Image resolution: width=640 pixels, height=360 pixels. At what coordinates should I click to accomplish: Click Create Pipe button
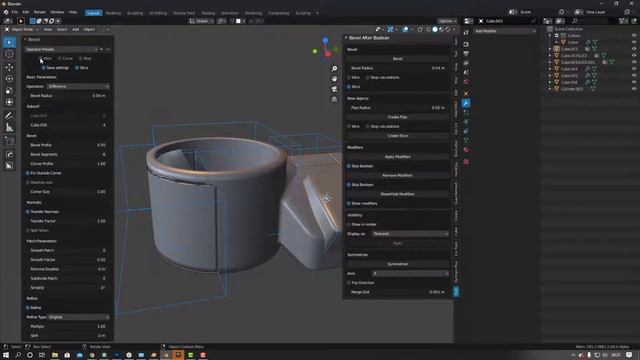click(398, 117)
